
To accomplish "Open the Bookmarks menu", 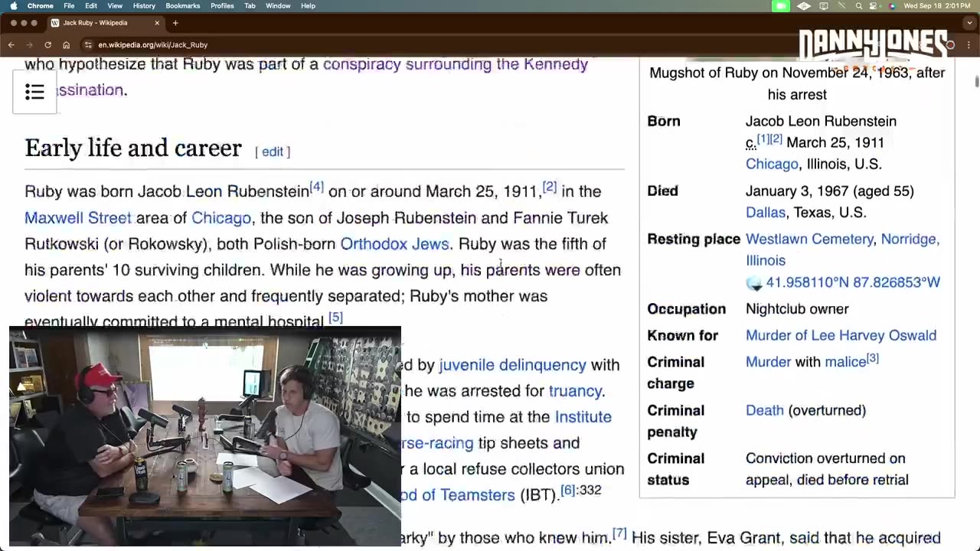I will tap(183, 5).
